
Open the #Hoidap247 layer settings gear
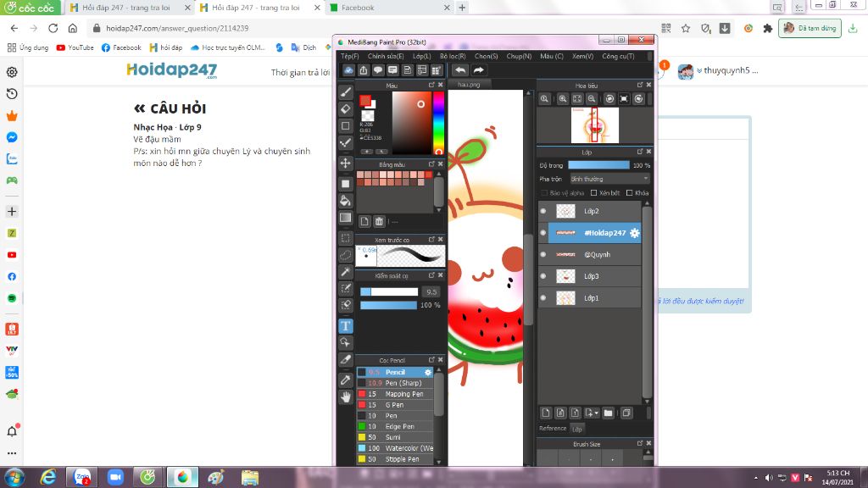[x=634, y=233]
